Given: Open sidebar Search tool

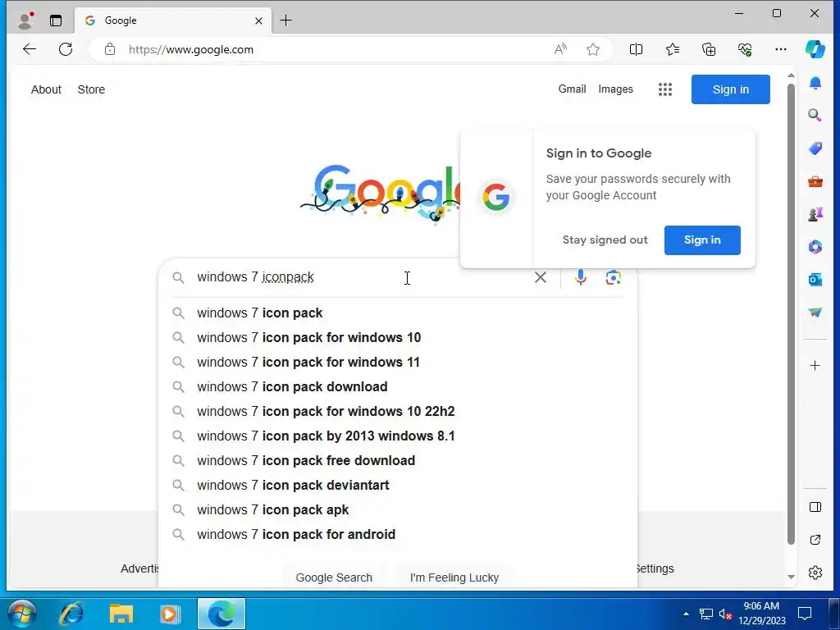Looking at the screenshot, I should click(x=815, y=115).
